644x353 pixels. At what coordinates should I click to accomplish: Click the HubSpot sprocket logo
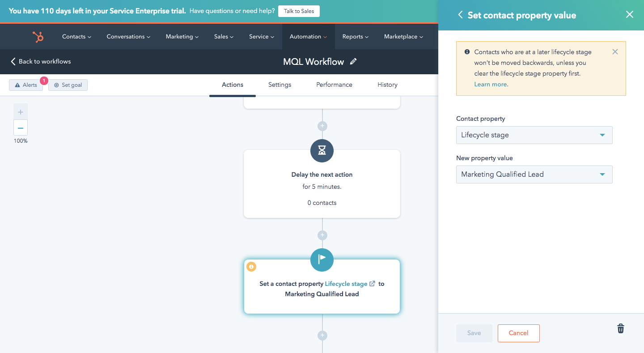click(x=38, y=37)
